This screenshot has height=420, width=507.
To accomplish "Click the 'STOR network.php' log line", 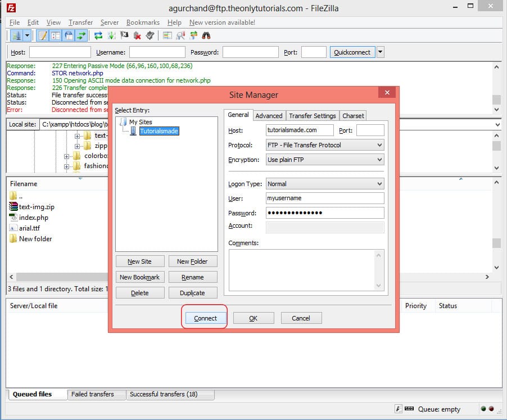I will [x=78, y=73].
